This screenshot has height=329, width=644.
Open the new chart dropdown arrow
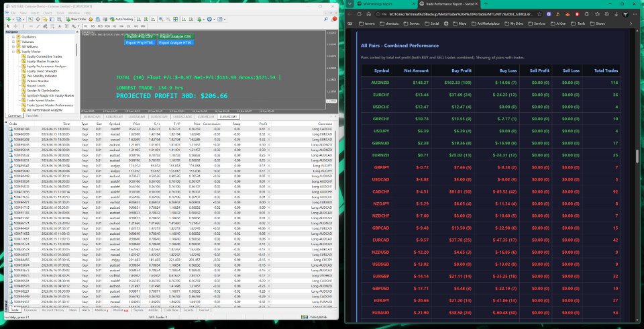coord(13,19)
